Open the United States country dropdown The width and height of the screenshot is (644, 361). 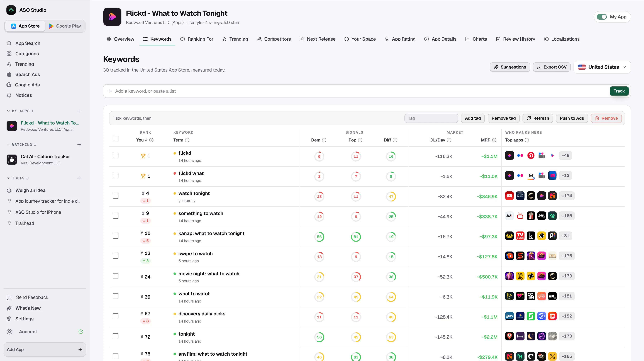click(x=602, y=67)
